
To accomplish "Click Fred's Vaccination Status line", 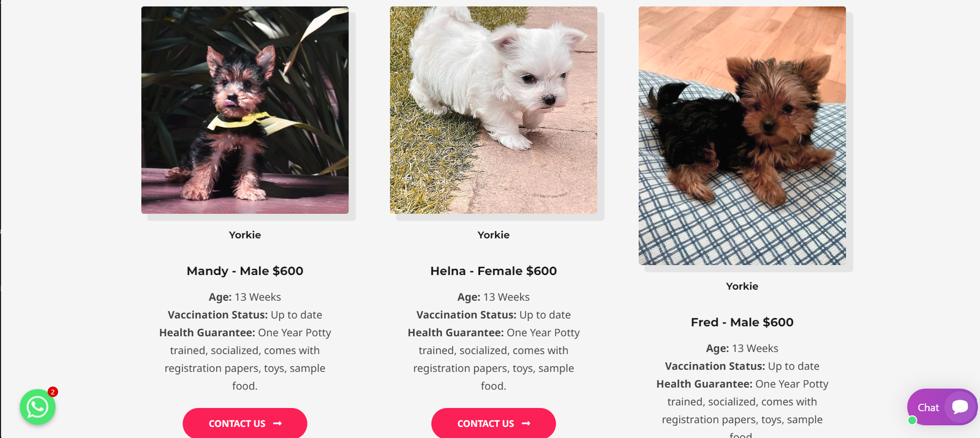I will (x=742, y=366).
